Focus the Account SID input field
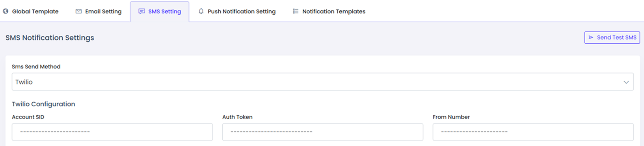 tap(112, 132)
